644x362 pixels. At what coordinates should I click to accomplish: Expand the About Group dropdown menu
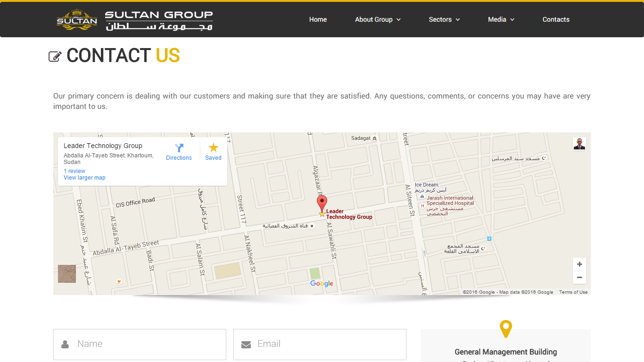click(x=378, y=19)
